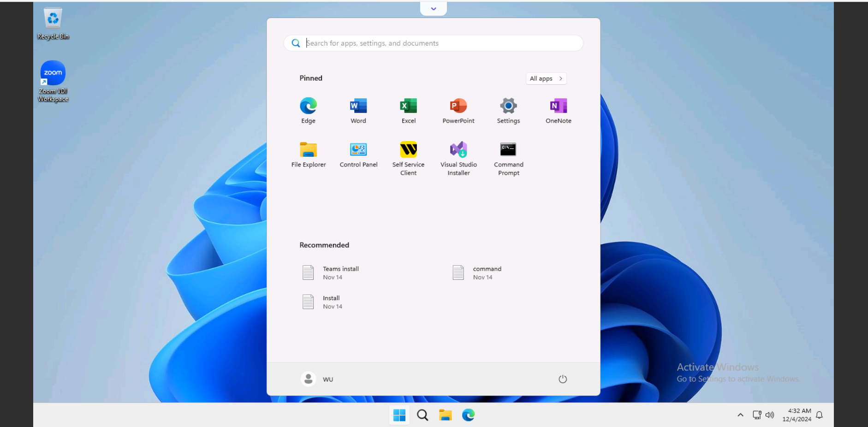This screenshot has height=427, width=868.
Task: Collapse the panel using the top chevron
Action: pyautogui.click(x=433, y=8)
